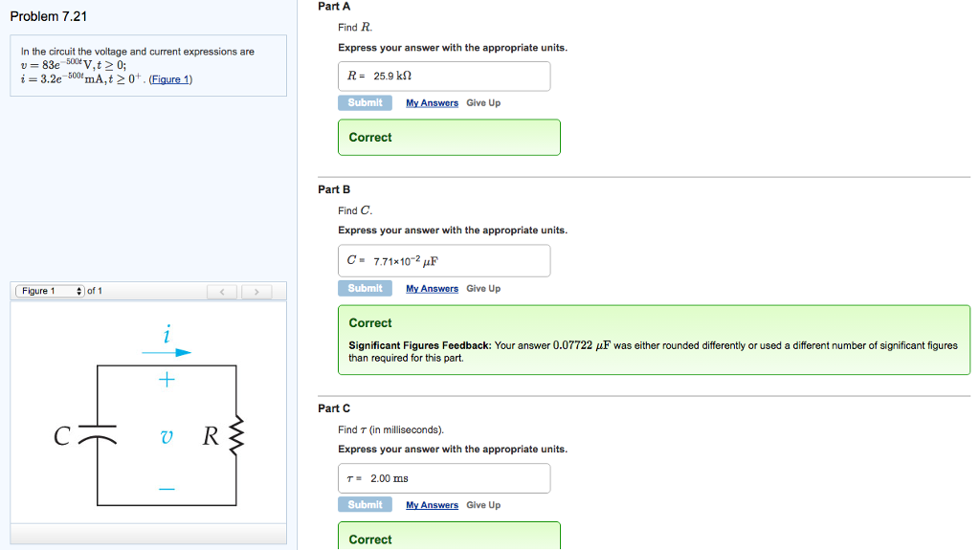980x550 pixels.
Task: Open the Figure 1 link in problem text
Action: [170, 79]
